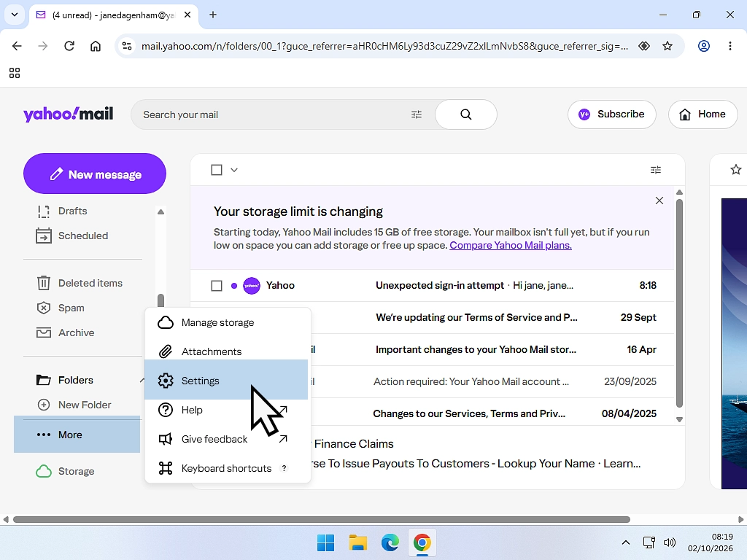Click the Chrome taskbar icon
Viewport: 747px width, 560px height.
[x=422, y=542]
